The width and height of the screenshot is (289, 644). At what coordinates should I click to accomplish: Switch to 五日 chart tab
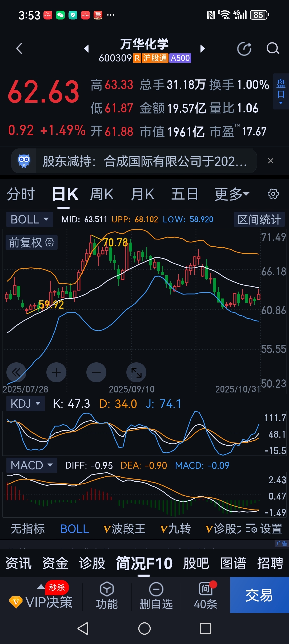point(185,194)
